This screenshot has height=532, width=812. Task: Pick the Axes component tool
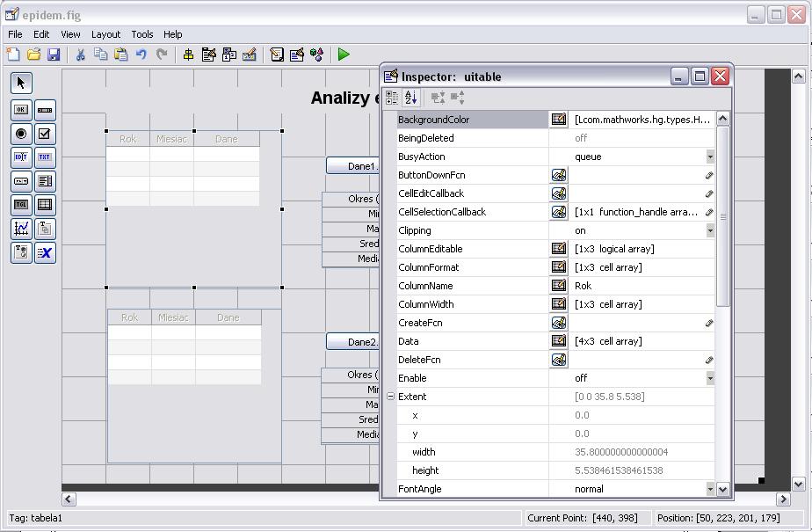pyautogui.click(x=21, y=229)
